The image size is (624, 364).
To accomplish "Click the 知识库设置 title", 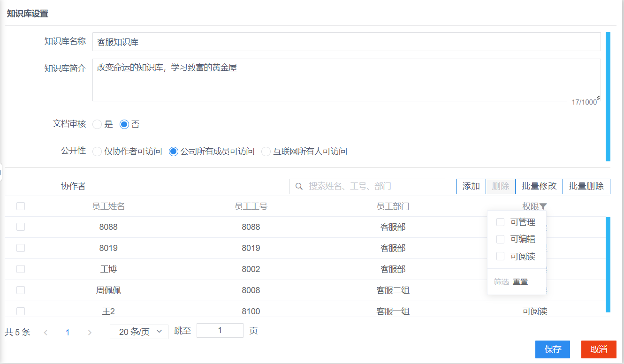I will (27, 14).
